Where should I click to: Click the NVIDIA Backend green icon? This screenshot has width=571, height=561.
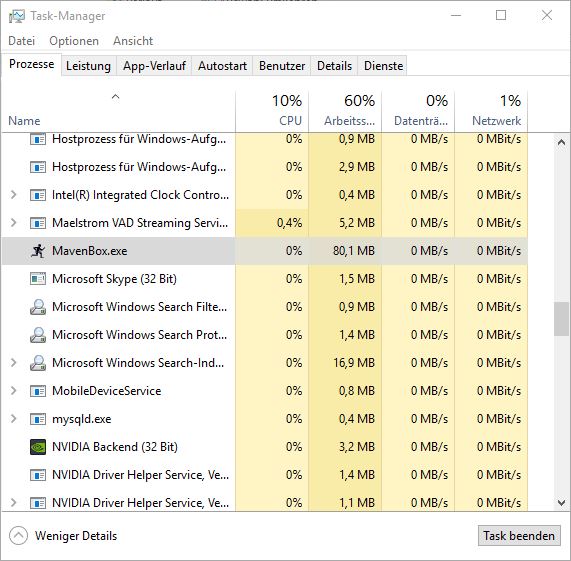(x=38, y=447)
